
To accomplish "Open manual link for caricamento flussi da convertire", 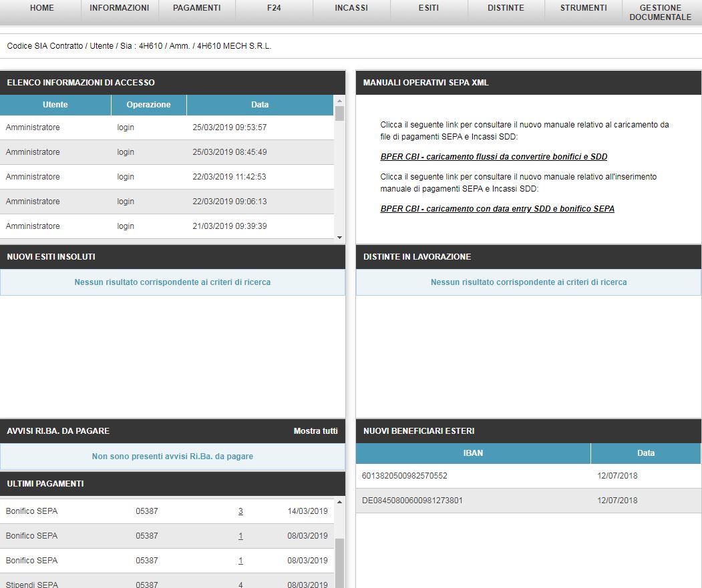I will point(494,157).
